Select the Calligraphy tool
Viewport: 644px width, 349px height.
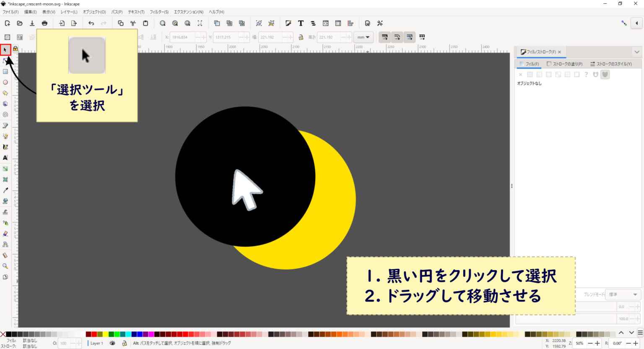[5, 147]
